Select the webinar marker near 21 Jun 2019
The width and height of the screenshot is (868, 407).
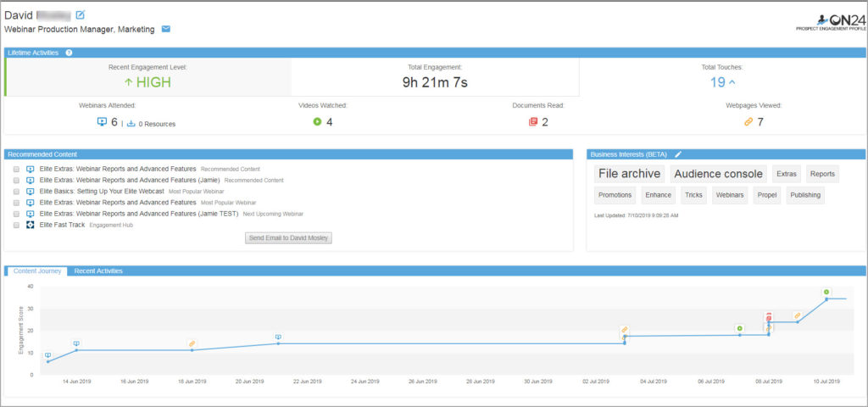tap(278, 337)
